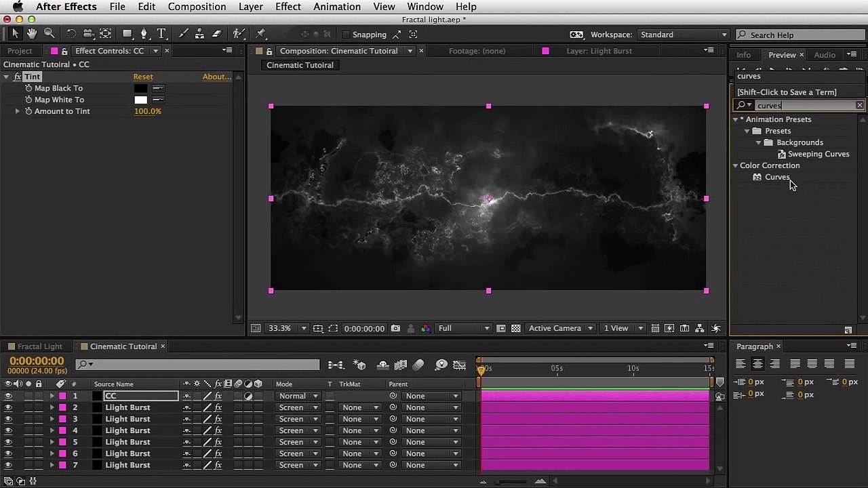Toggle Map Black To stopwatch
Viewport: 868px width, 488px height.
click(28, 88)
